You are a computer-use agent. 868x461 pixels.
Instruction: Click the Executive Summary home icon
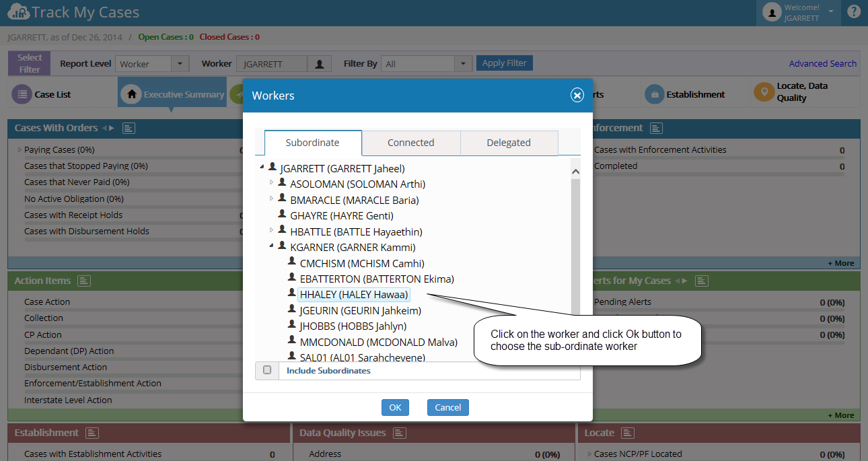click(x=131, y=94)
